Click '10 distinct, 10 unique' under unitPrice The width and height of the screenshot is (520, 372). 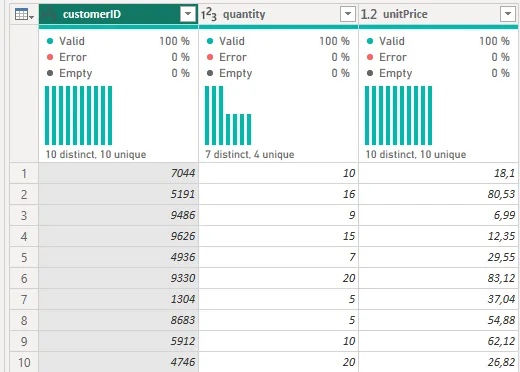point(416,154)
